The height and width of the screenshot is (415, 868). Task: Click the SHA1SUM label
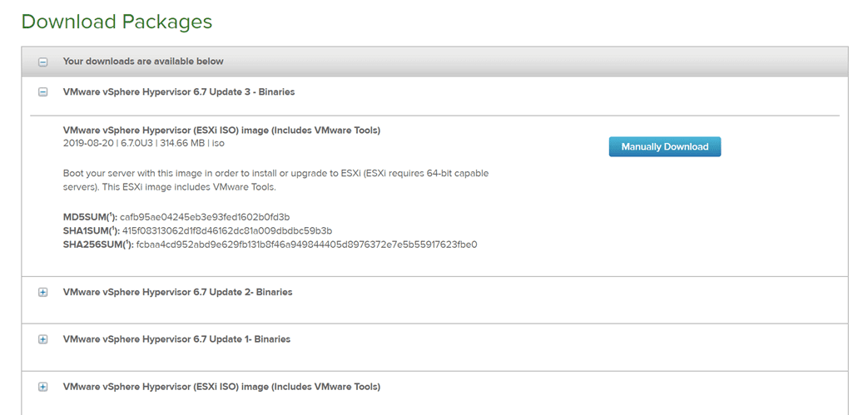click(92, 230)
